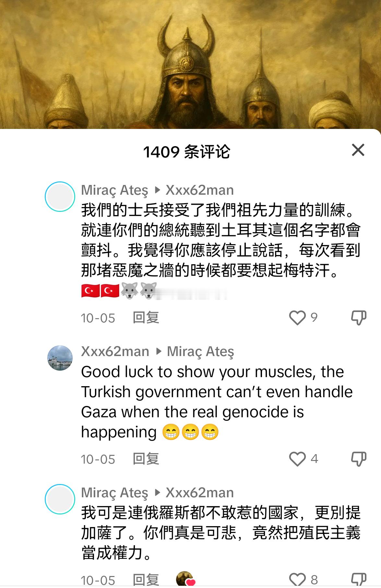Tap 回复 under the last comment
381x588 pixels.
146,580
